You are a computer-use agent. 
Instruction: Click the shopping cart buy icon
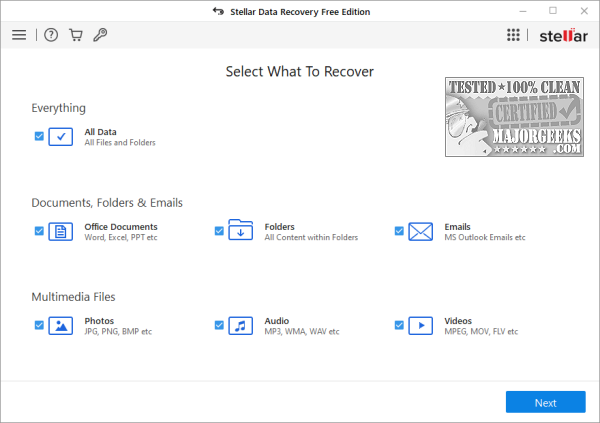[x=76, y=35]
